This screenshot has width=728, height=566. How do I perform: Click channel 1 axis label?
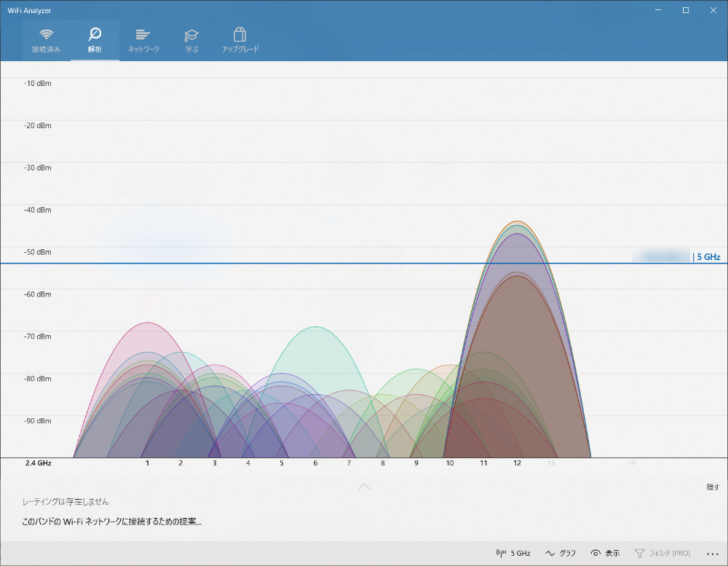click(147, 463)
